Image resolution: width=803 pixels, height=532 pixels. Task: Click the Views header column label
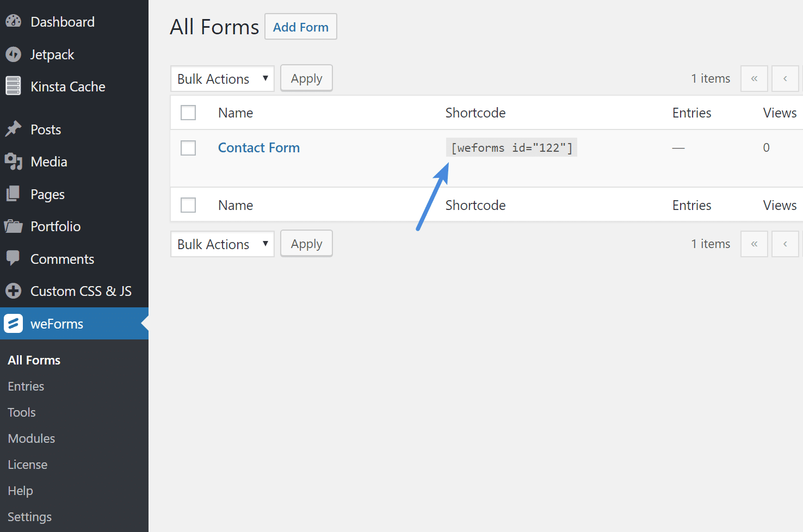[x=780, y=113]
